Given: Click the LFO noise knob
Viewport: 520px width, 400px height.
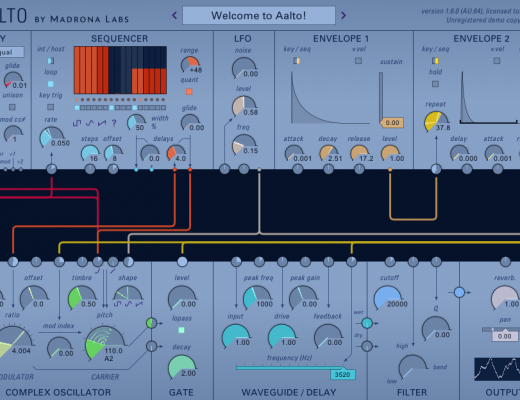Looking at the screenshot, I should 244,68.
